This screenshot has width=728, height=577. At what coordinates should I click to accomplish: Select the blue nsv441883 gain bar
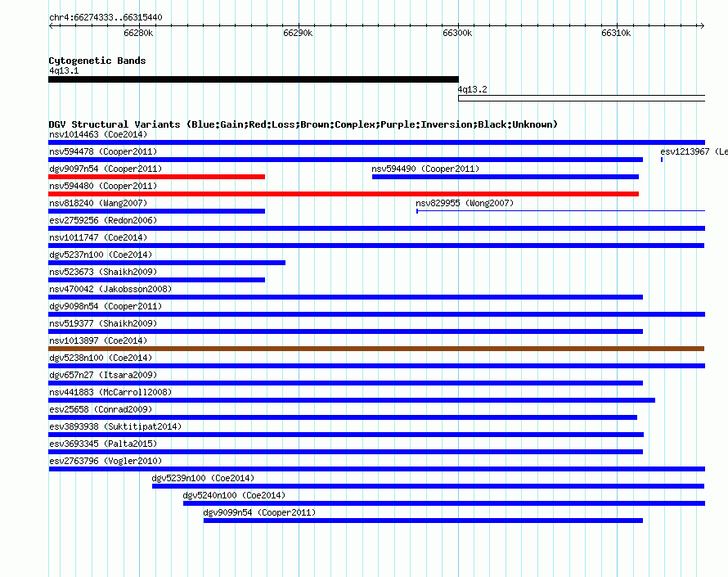click(x=352, y=400)
